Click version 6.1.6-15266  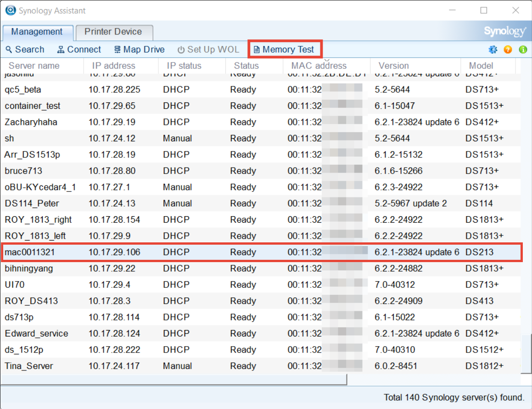pyautogui.click(x=398, y=171)
